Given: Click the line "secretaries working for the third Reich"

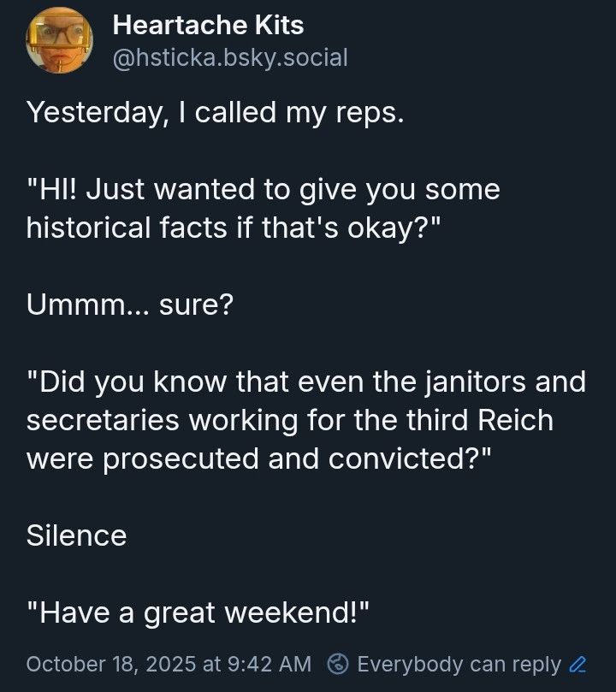Looking at the screenshot, I should tap(290, 420).
